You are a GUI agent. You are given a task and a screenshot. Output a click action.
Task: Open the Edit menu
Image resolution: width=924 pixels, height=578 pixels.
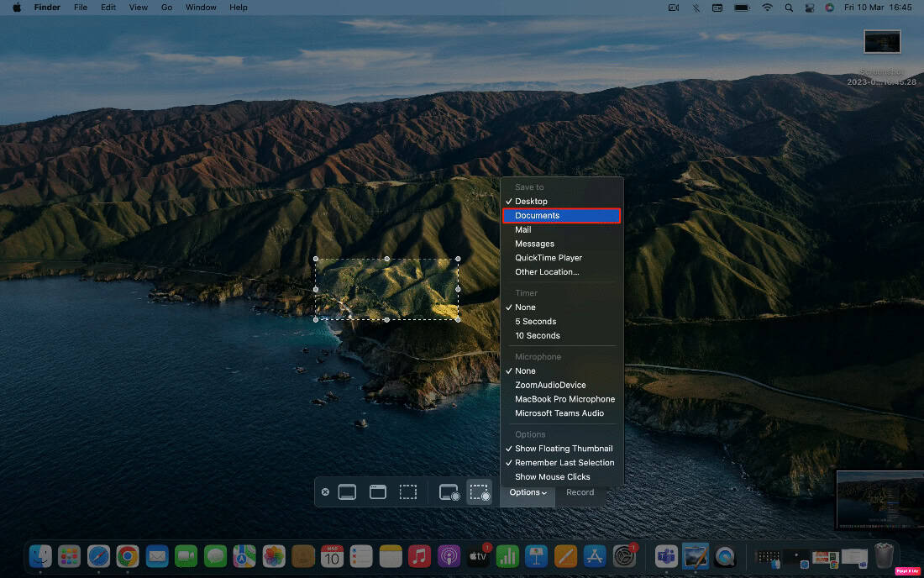[108, 8]
